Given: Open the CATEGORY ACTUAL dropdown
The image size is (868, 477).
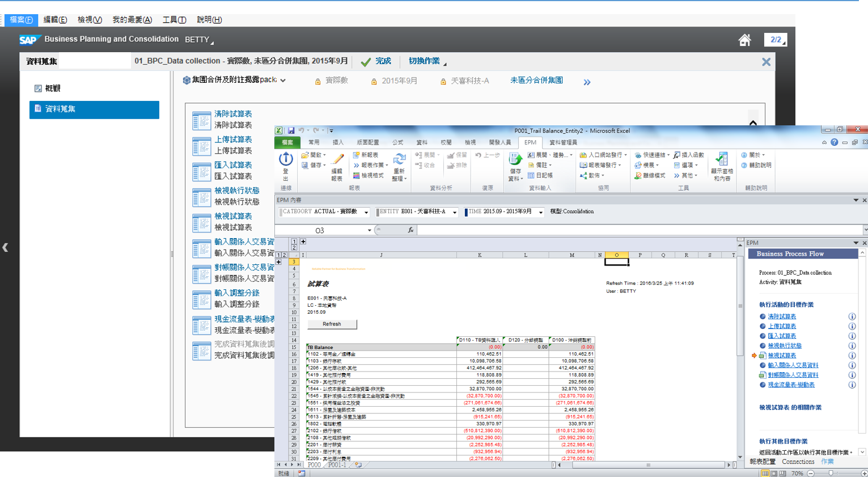Looking at the screenshot, I should click(366, 212).
